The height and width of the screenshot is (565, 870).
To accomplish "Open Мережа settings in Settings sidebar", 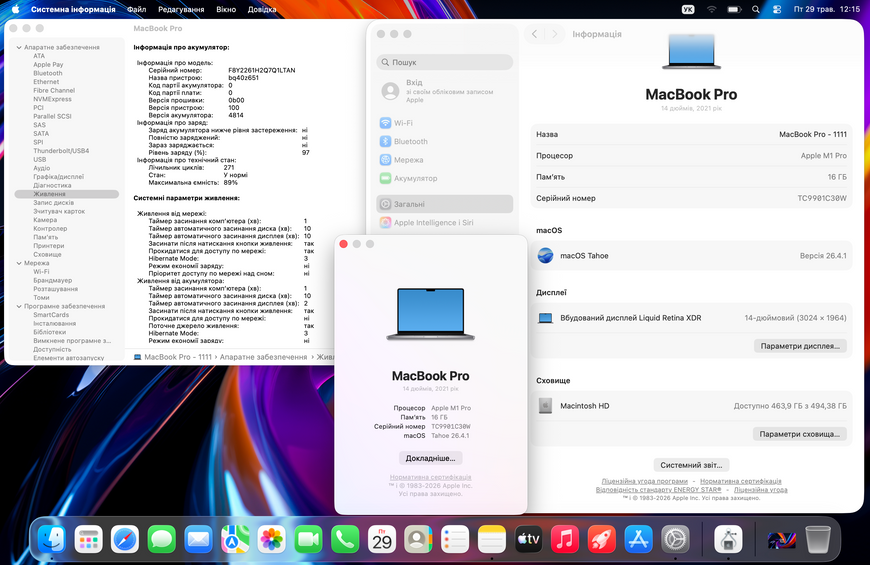I will tap(444, 160).
